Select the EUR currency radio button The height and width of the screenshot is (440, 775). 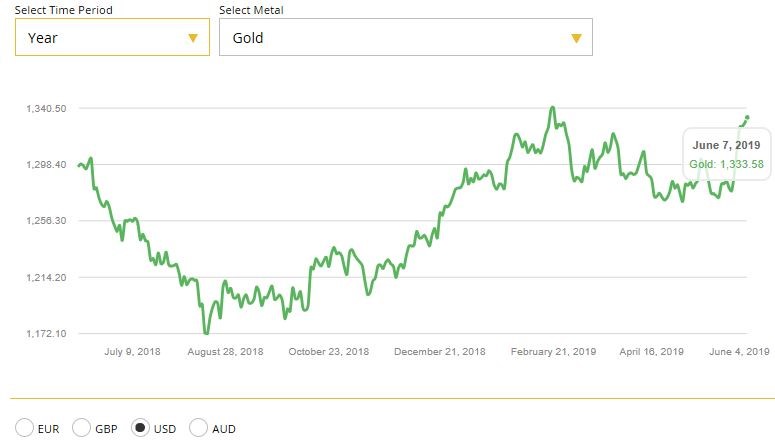[24, 428]
